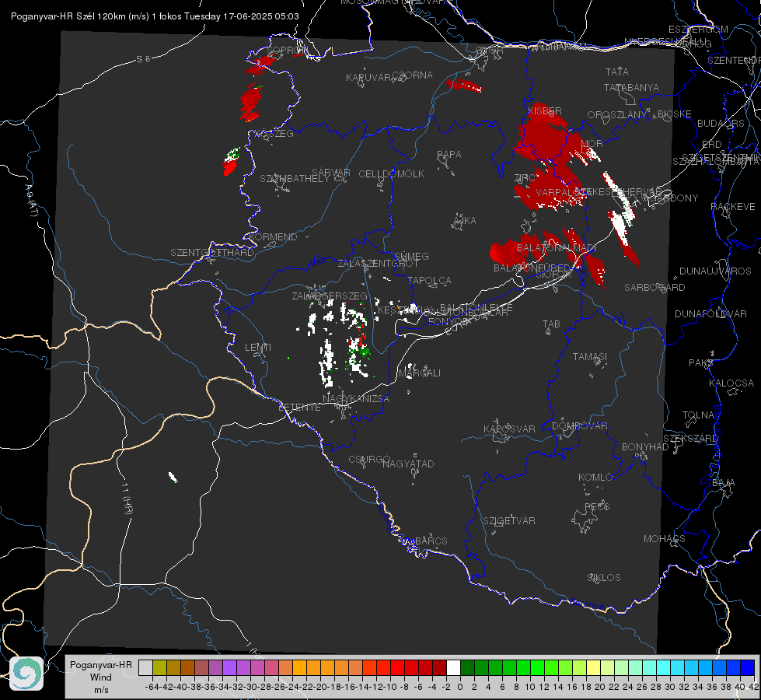Select the white zero-velocity swatch in legend
The image size is (761, 700).
(x=453, y=667)
